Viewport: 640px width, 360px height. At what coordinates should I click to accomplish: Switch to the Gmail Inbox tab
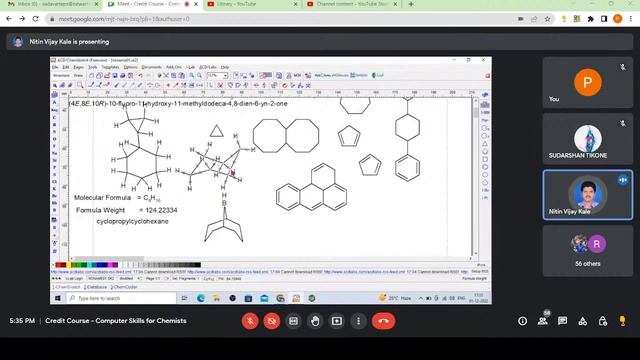[53, 4]
